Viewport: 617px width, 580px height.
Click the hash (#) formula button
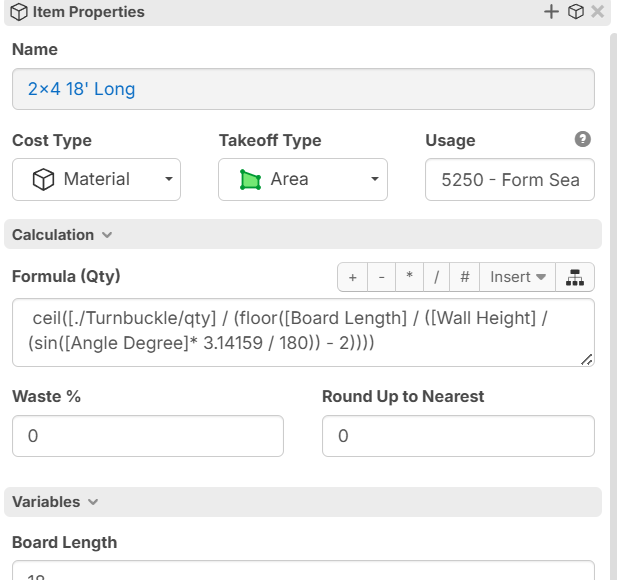(465, 277)
